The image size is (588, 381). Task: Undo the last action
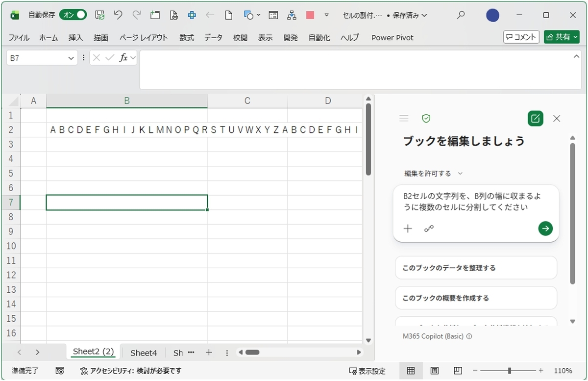pyautogui.click(x=118, y=15)
